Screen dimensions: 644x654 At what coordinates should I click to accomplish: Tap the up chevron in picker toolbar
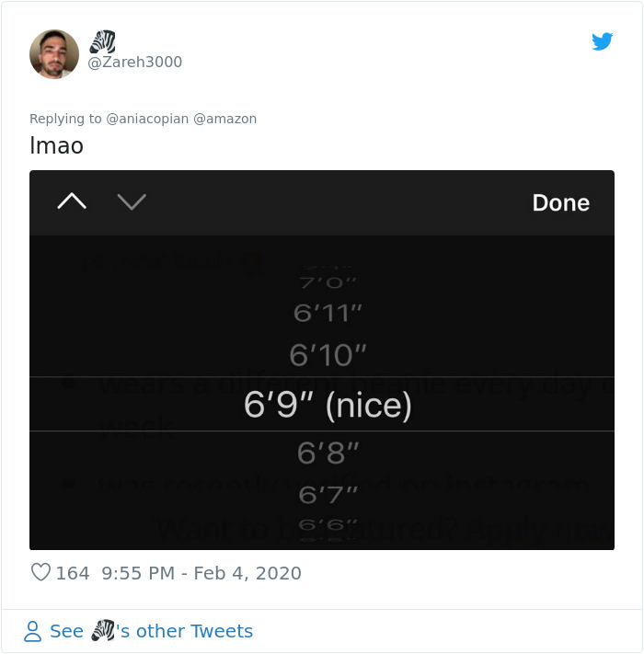pyautogui.click(x=72, y=201)
